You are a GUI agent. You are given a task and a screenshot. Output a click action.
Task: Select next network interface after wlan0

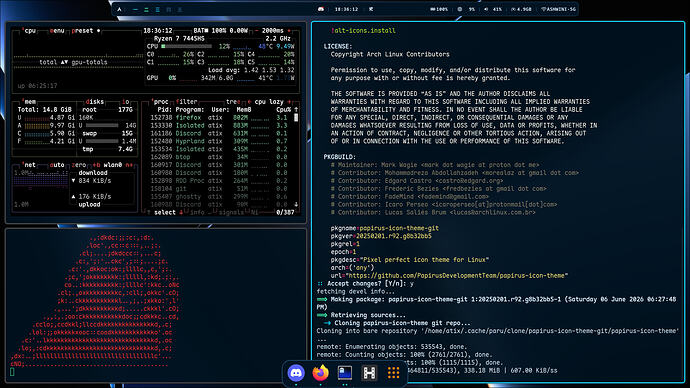pyautogui.click(x=129, y=165)
